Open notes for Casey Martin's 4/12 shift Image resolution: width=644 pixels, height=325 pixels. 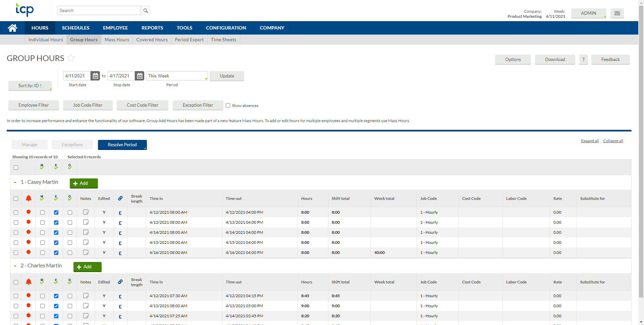point(86,212)
